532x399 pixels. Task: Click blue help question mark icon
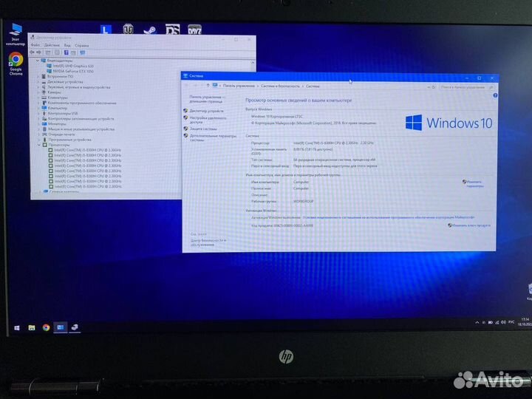[495, 95]
